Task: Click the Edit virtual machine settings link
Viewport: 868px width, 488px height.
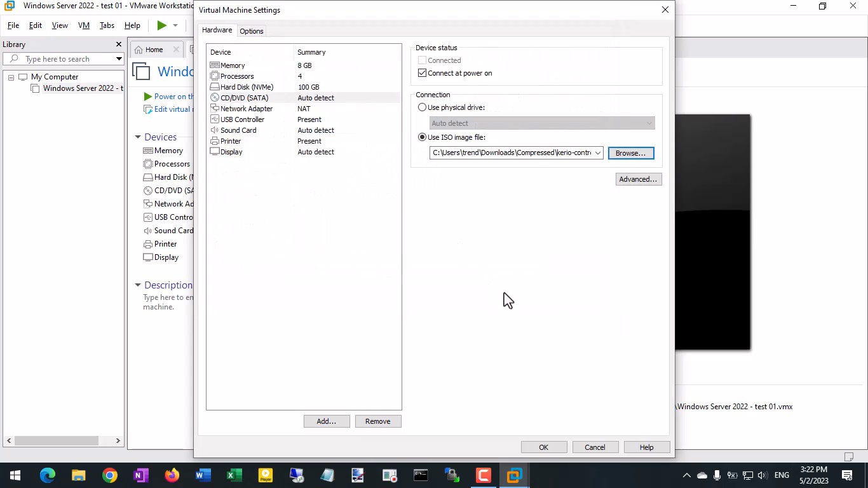Action: 168,109
